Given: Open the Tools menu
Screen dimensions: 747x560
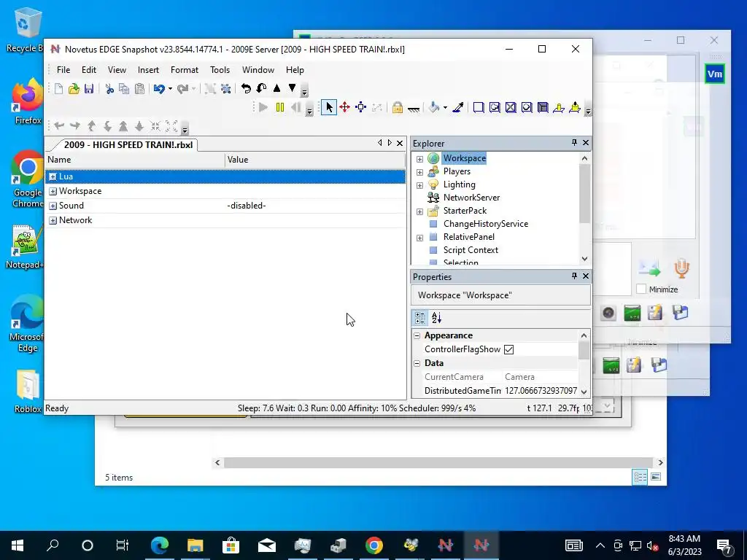Looking at the screenshot, I should (x=220, y=69).
